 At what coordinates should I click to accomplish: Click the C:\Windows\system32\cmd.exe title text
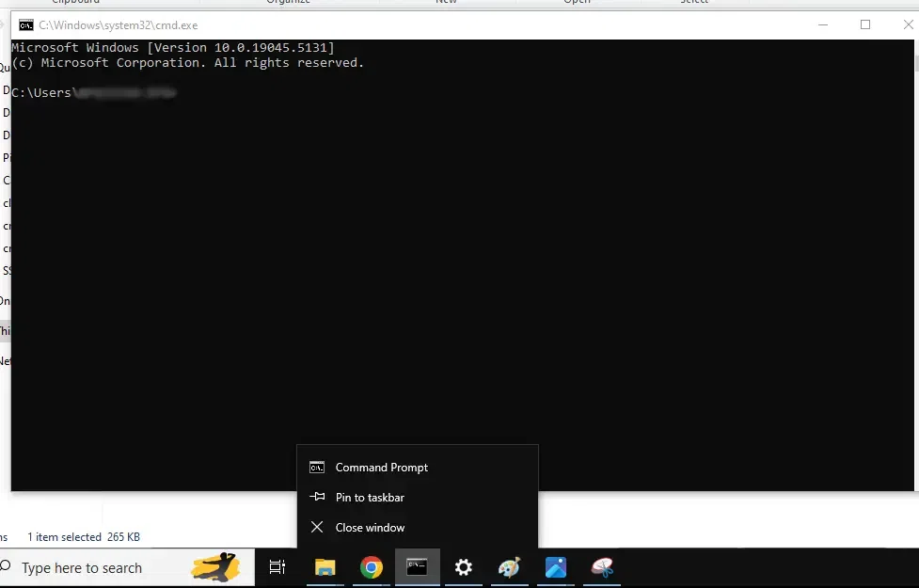[x=119, y=25]
